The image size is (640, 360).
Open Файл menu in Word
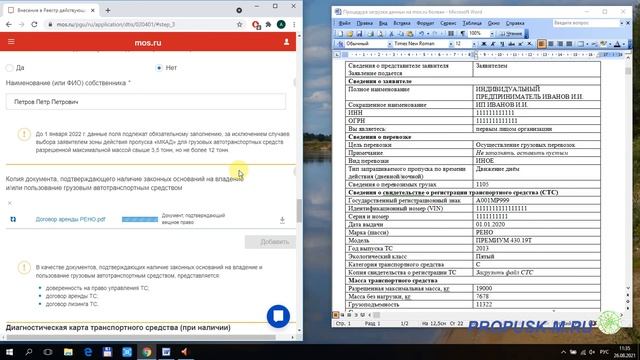coord(344,23)
